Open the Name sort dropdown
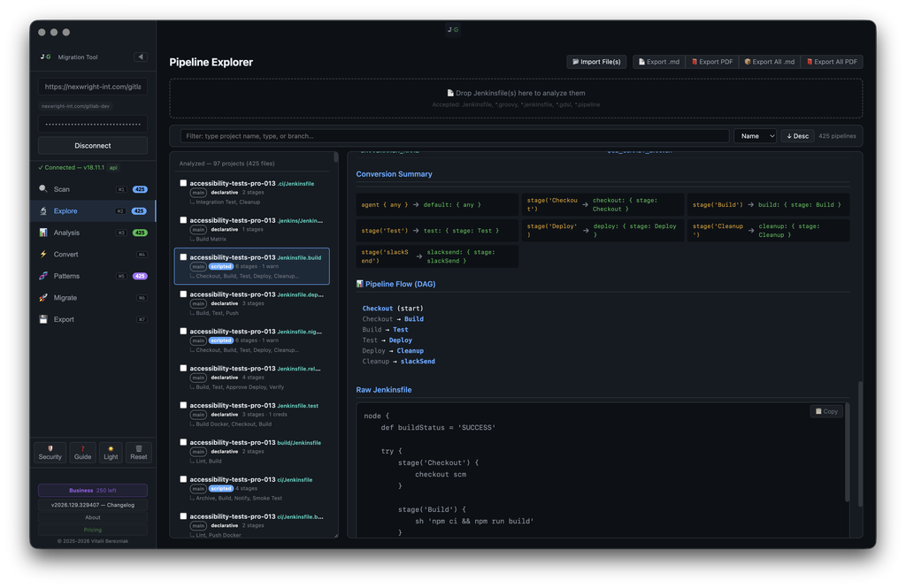 [756, 136]
